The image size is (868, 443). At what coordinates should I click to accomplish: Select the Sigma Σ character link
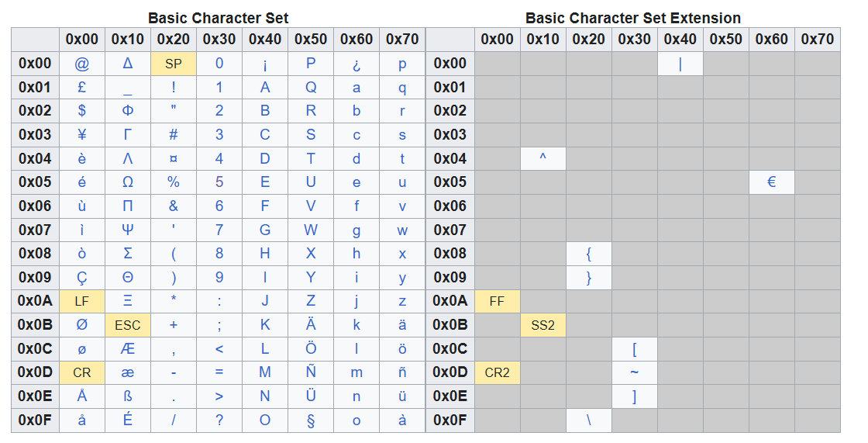coord(128,254)
